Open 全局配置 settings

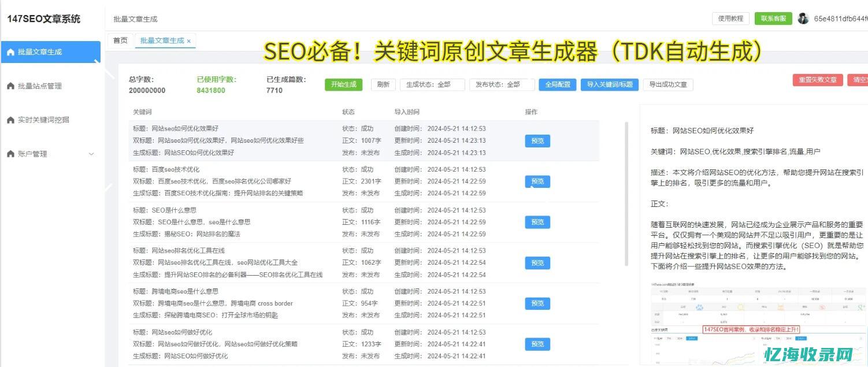[x=557, y=84]
